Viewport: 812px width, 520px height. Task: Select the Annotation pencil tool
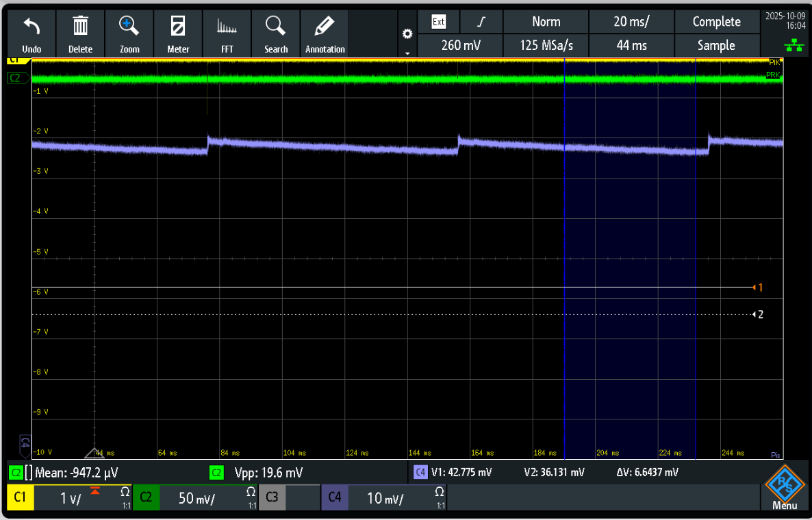tap(325, 27)
